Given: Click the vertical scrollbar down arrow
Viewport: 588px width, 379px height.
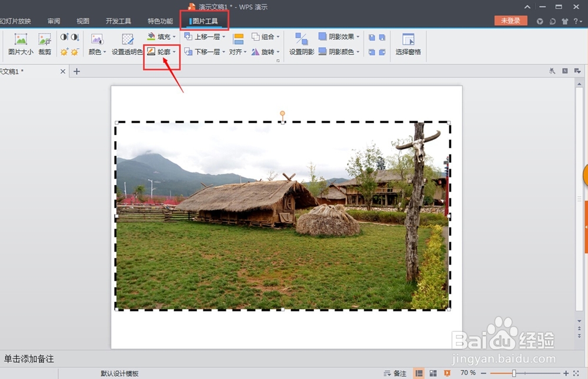Looking at the screenshot, I should coord(579,321).
